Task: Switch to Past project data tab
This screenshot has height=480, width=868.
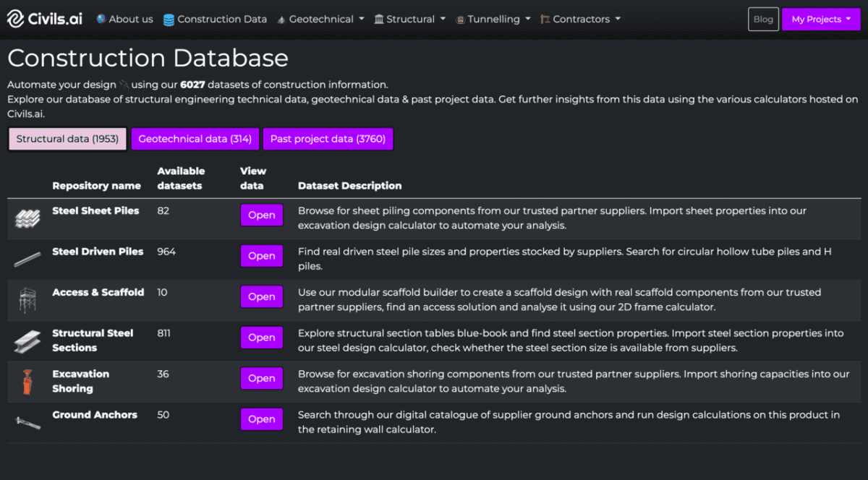Action: click(328, 139)
